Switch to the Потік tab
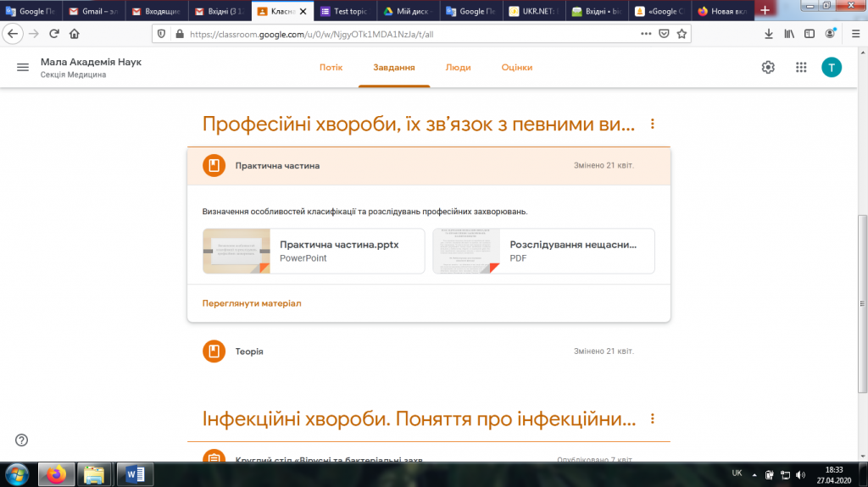The width and height of the screenshot is (868, 487). coord(331,68)
